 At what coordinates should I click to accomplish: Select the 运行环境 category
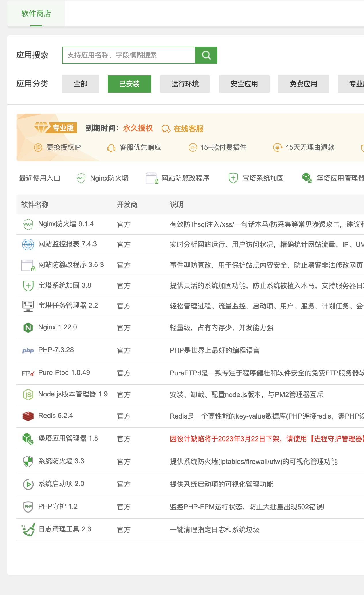[x=185, y=84]
